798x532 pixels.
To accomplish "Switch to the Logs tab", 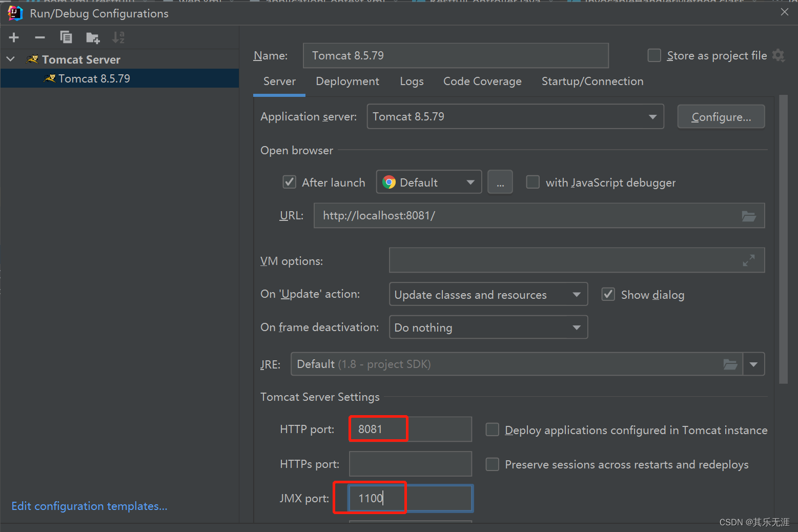I will pos(412,81).
